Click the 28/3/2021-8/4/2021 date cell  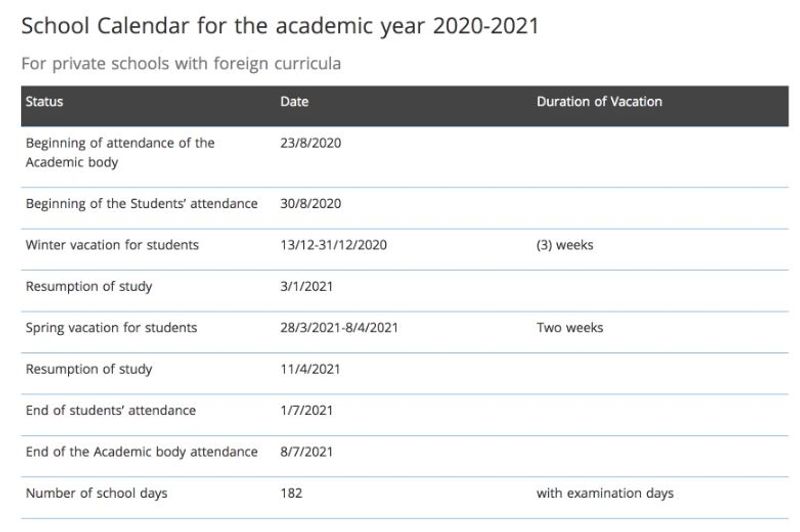[339, 328]
